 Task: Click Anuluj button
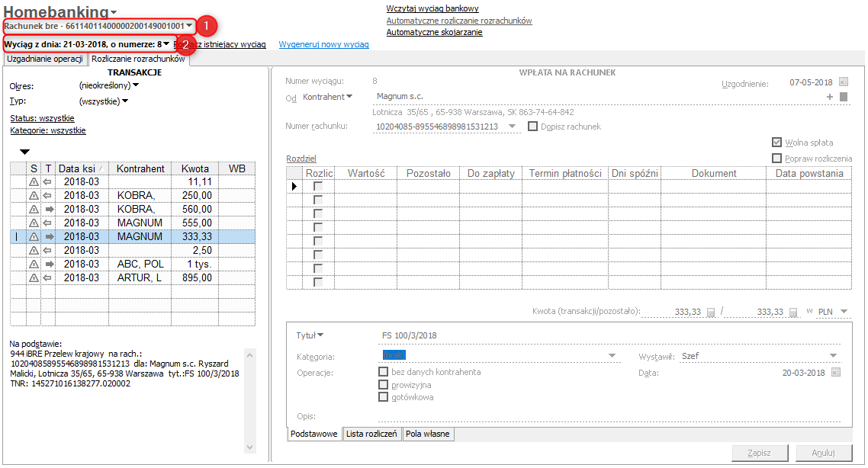tap(823, 453)
